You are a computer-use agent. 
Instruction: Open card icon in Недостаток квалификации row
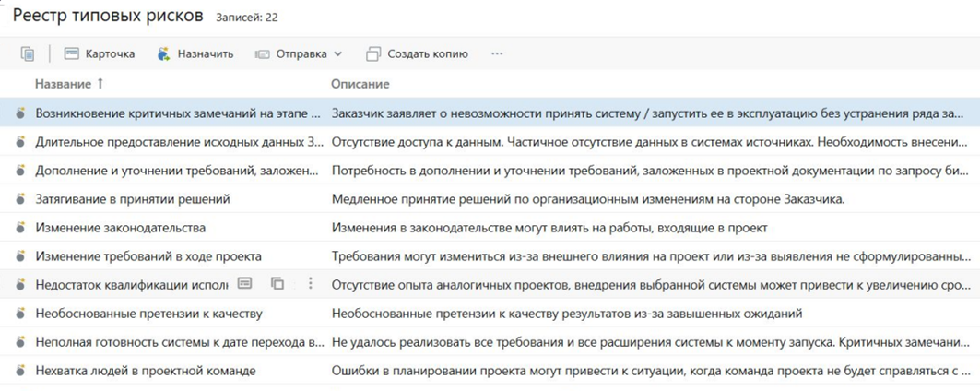[244, 284]
